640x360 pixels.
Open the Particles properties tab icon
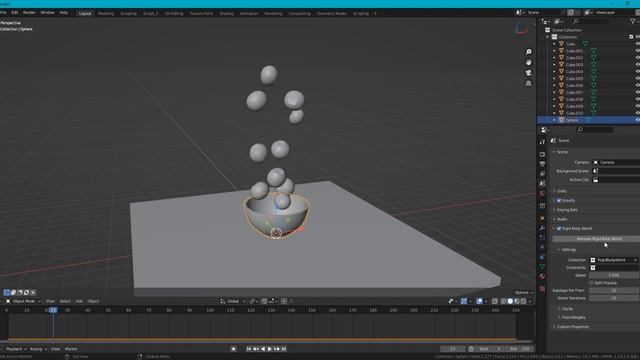542,237
